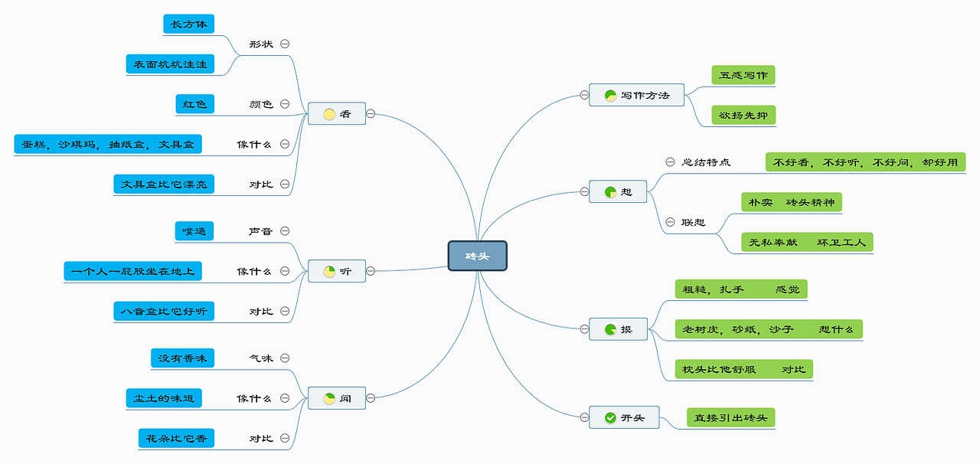This screenshot has height=464, width=980.
Task: Select the blue 长方体 topic
Action: tap(188, 24)
